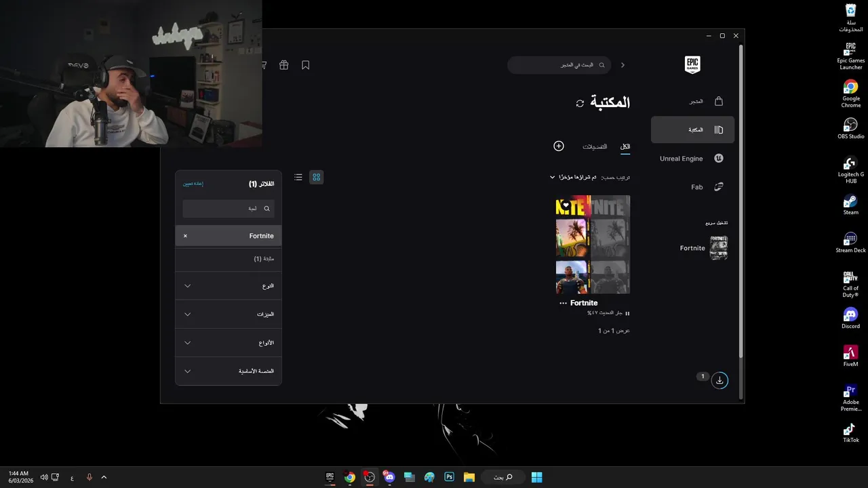Expand the Types (الأنواع) filter section

pyautogui.click(x=229, y=343)
